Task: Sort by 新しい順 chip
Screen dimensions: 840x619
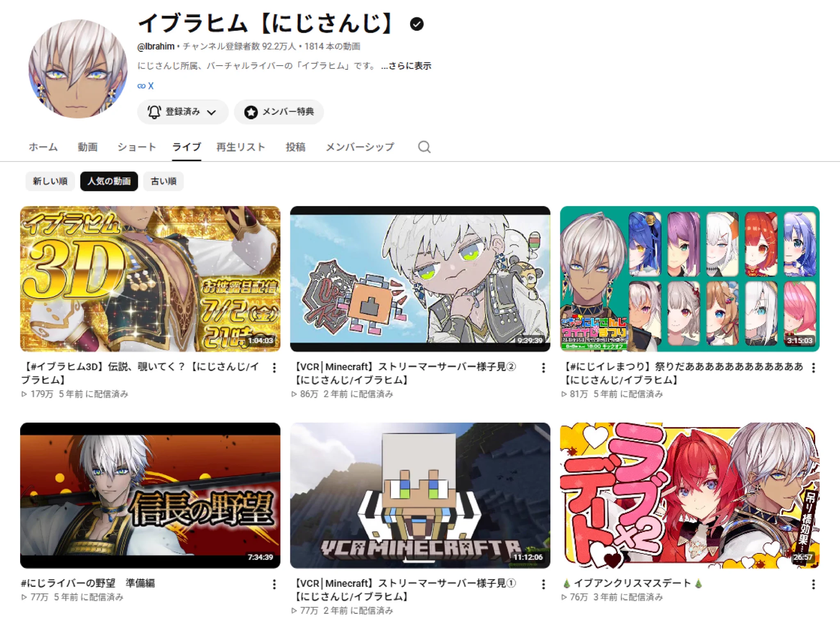Action: (50, 181)
